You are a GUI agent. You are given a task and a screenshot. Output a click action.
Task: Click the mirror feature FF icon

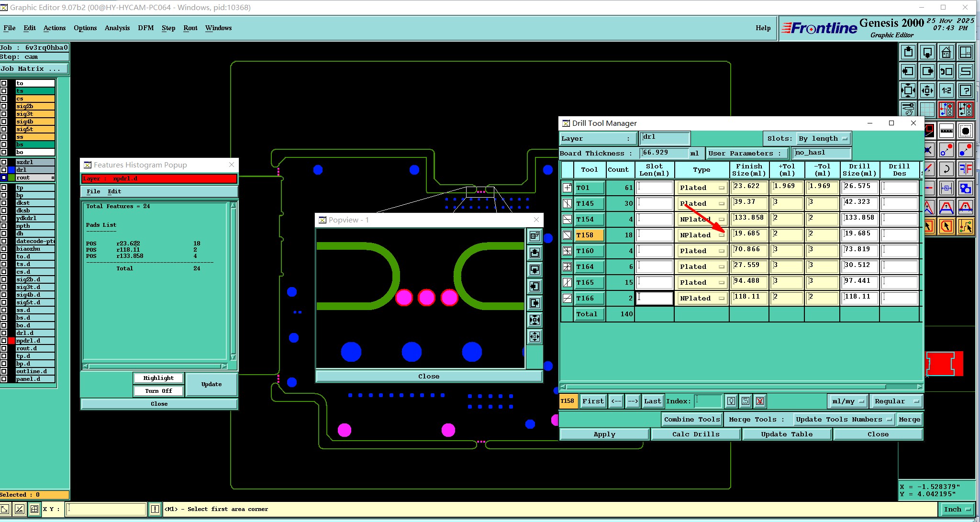[965, 168]
